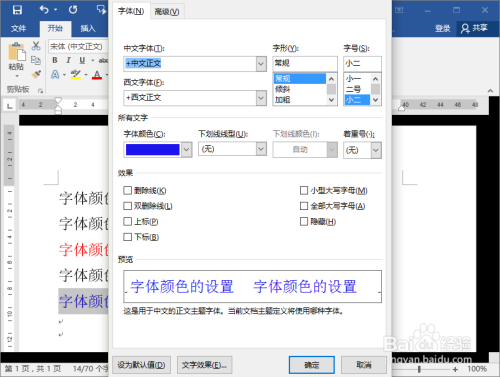Click the 确定 OK button
This screenshot has height=377, width=500.
312,365
